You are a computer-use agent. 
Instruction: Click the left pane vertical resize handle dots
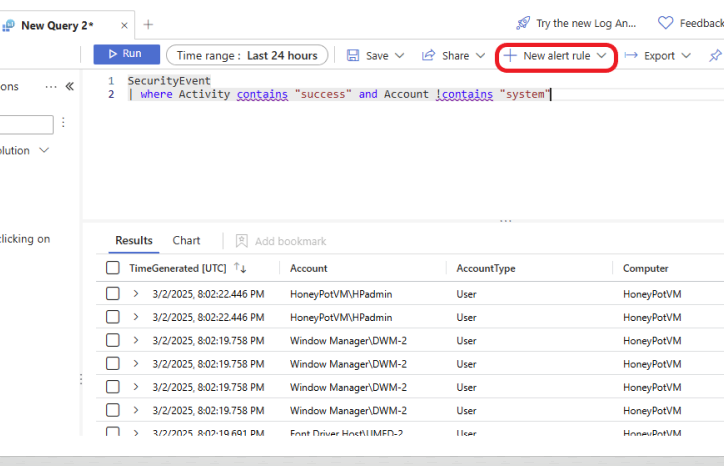[x=81, y=379]
